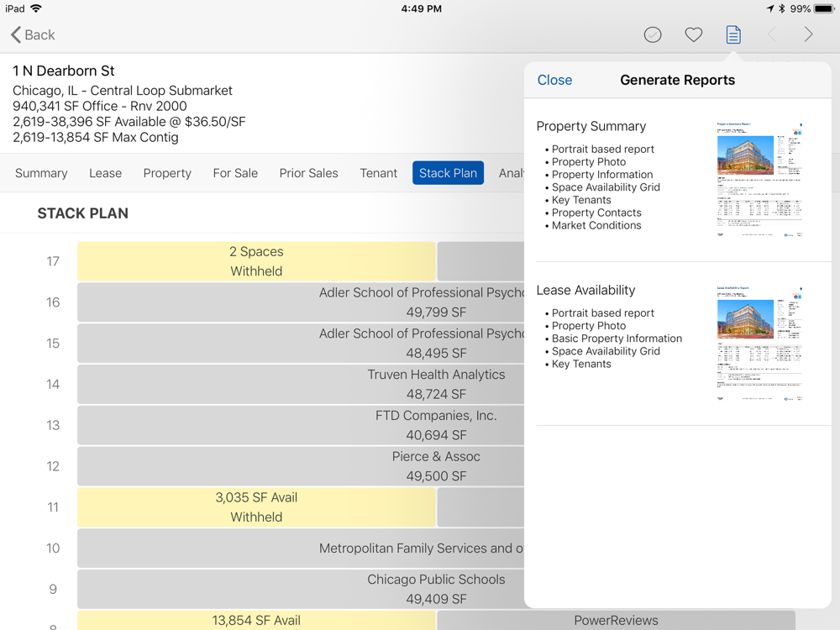This screenshot has height=630, width=840.
Task: Open the Property Summary report thumbnail
Action: (x=759, y=180)
